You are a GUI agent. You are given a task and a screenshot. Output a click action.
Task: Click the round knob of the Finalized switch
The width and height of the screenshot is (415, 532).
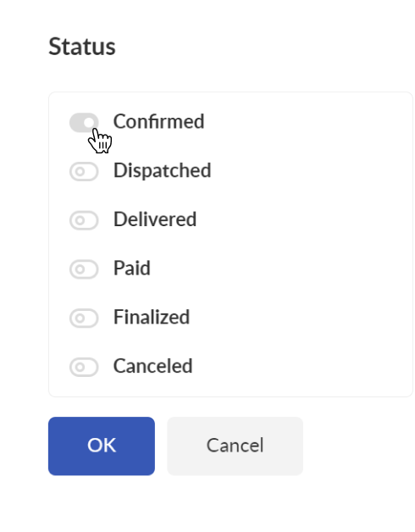[x=80, y=318]
